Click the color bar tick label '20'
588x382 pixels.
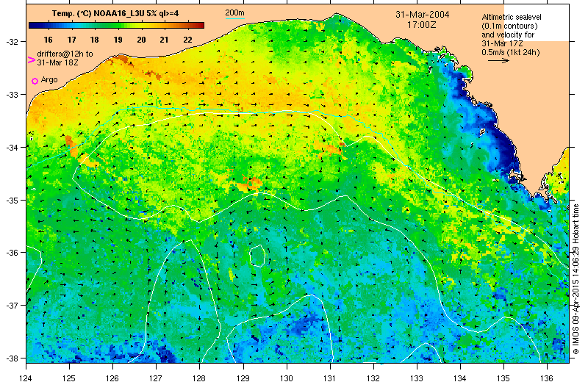(141, 40)
